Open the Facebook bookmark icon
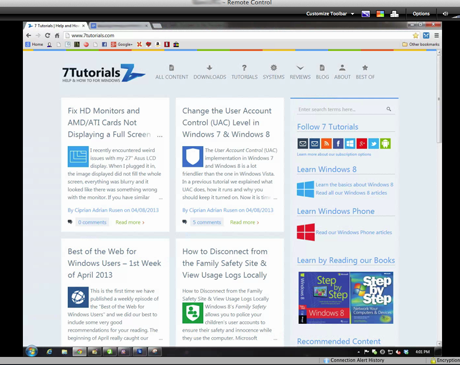Screen dimensions: 460x365 [x=104, y=44]
